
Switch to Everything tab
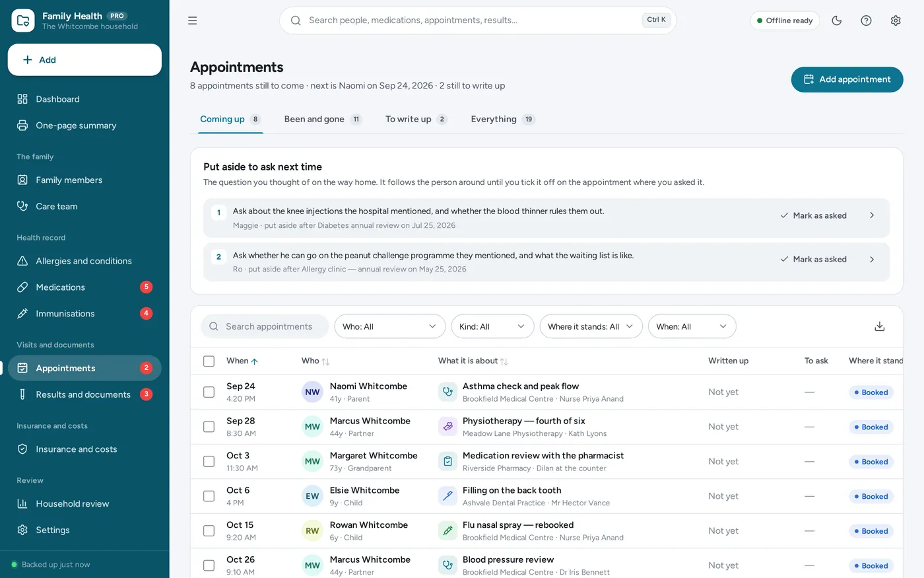(502, 119)
